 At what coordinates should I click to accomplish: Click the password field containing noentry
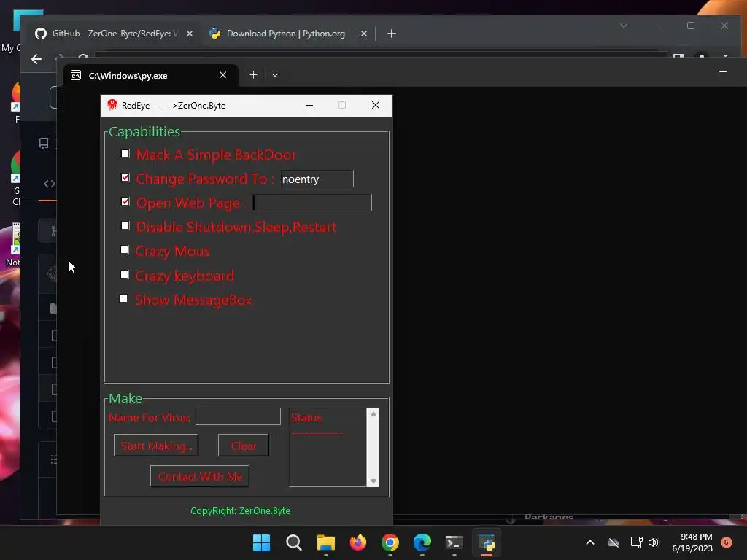tap(317, 179)
